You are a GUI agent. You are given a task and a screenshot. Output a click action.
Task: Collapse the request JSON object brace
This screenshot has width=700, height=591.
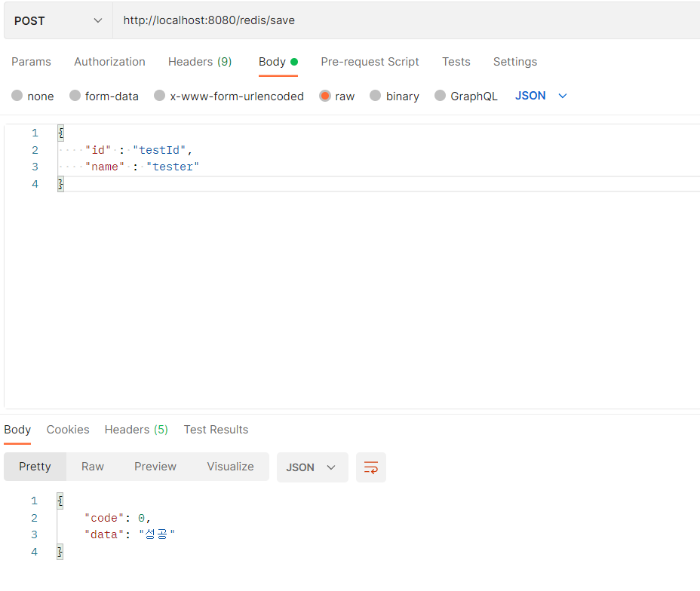click(60, 133)
